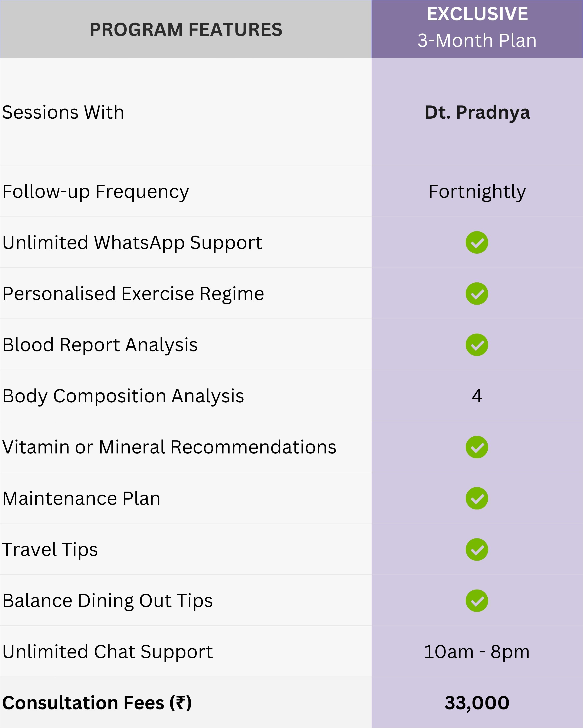
Task: Click the Body Composition Analysis count 4
Action: click(x=477, y=396)
